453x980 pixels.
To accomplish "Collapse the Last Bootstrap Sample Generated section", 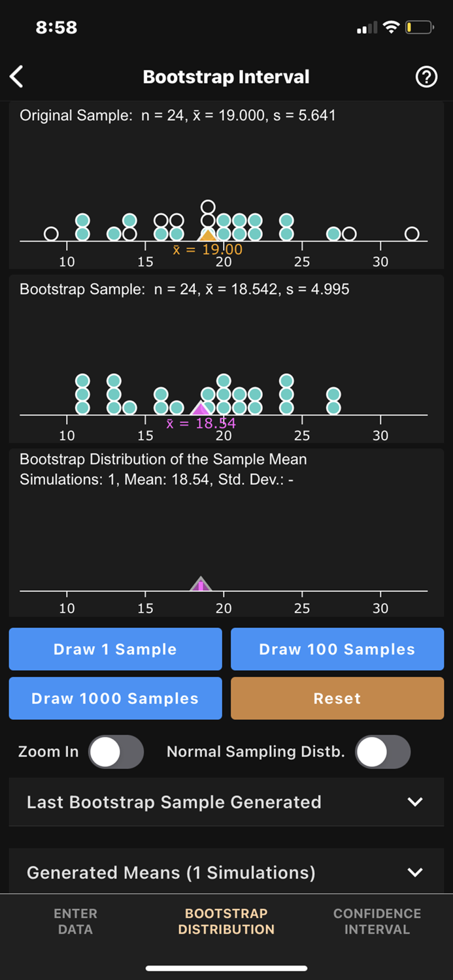I will [x=226, y=802].
